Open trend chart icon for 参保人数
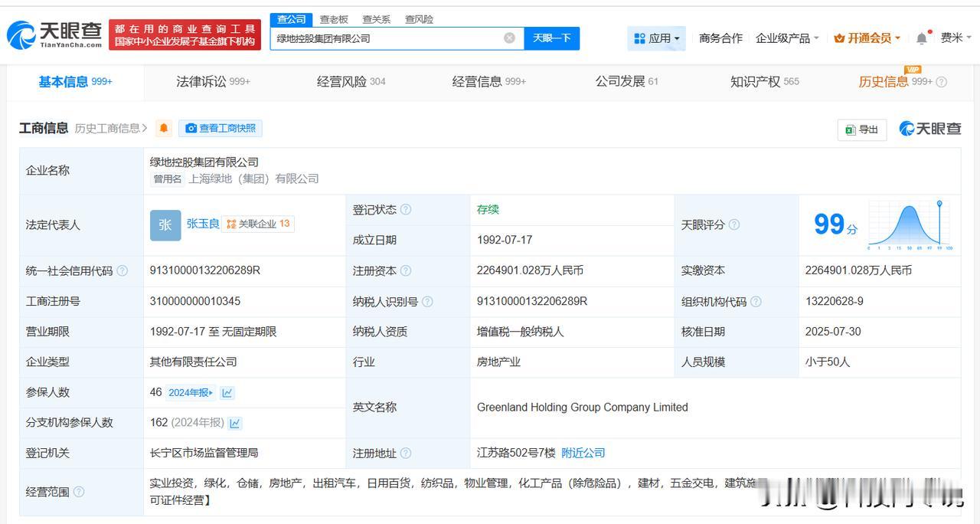This screenshot has height=524, width=980. tap(227, 392)
